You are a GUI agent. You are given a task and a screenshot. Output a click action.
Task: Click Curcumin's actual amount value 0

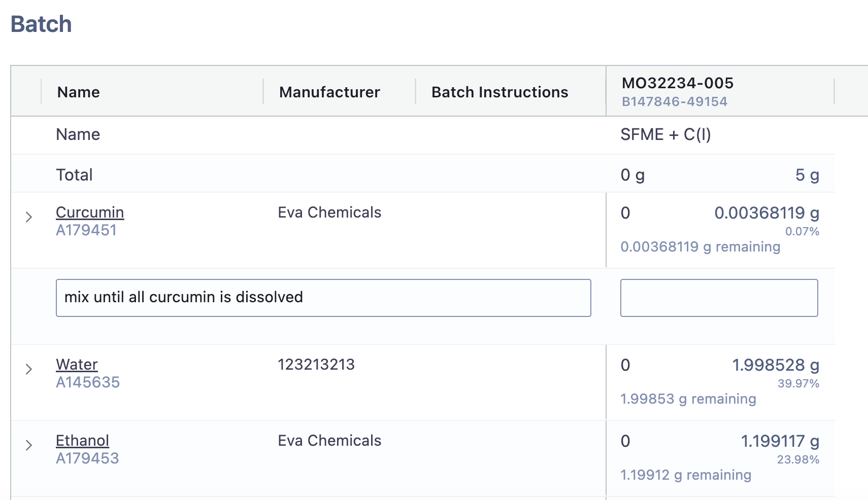tap(625, 213)
